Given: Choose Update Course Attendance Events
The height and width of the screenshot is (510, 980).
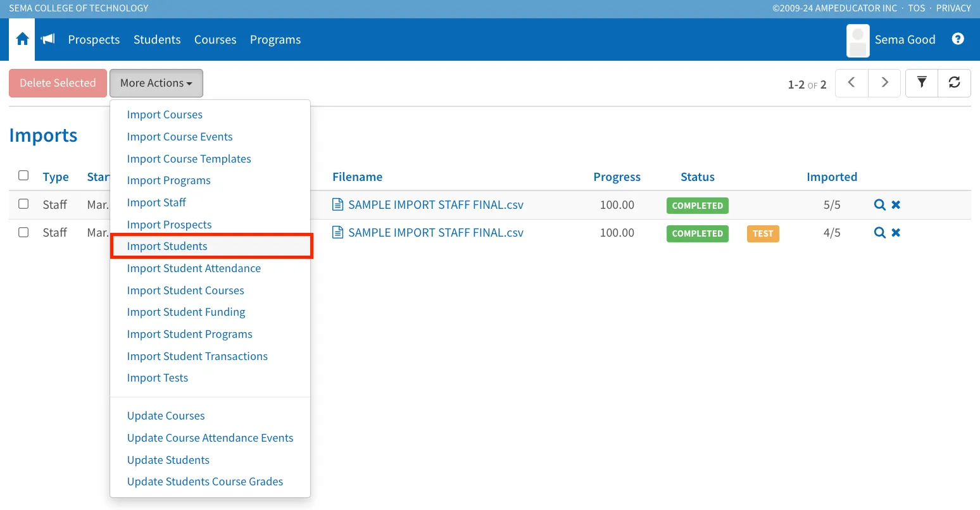Looking at the screenshot, I should coord(210,438).
